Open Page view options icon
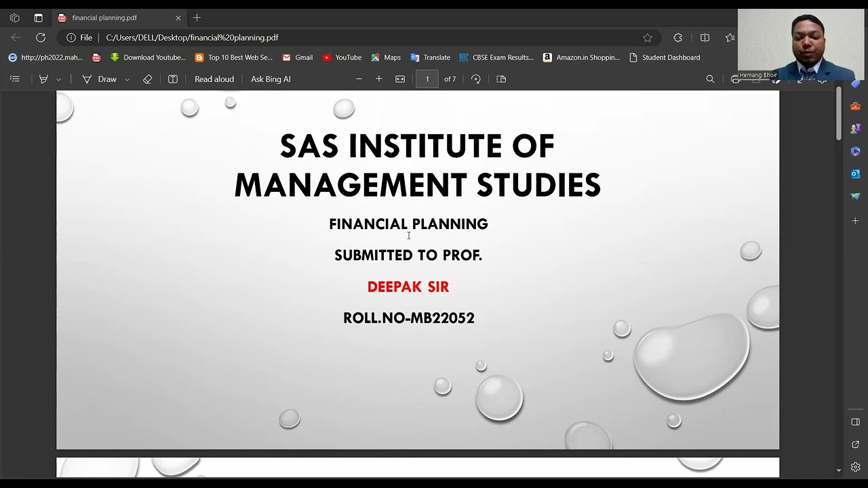Viewport: 868px width, 488px height. (x=501, y=79)
